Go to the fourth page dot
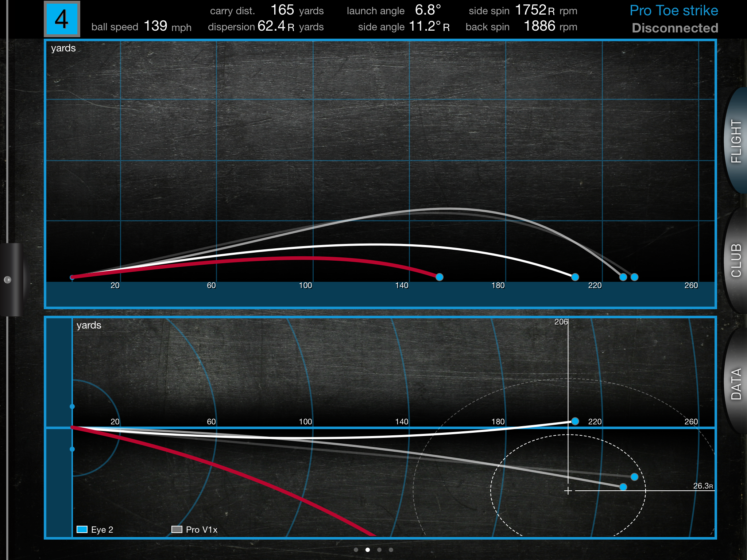 coord(391,550)
